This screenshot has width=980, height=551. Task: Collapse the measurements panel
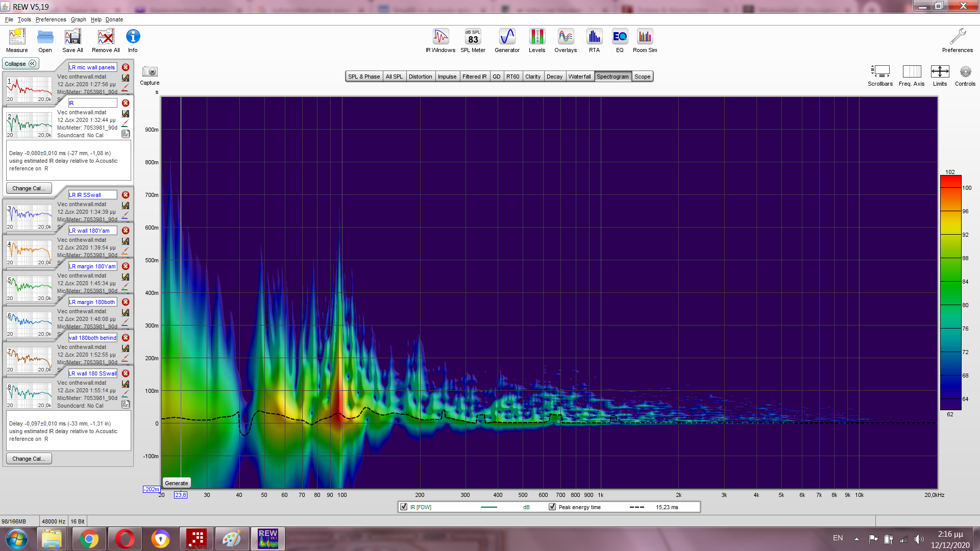(x=20, y=64)
